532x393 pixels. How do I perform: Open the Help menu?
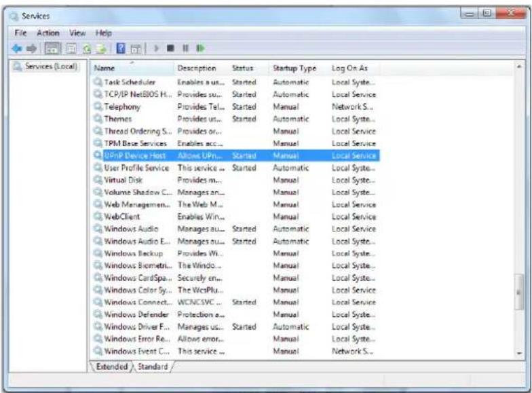(x=103, y=33)
